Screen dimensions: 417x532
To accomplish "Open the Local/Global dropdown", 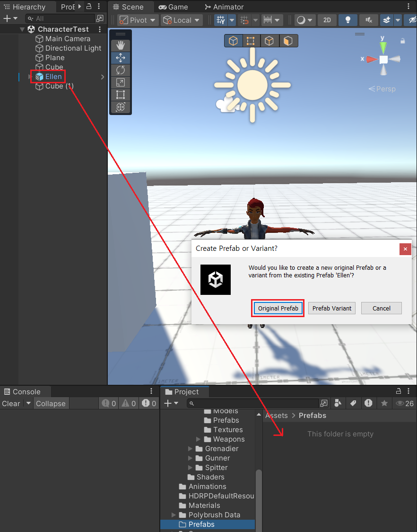I will (182, 20).
